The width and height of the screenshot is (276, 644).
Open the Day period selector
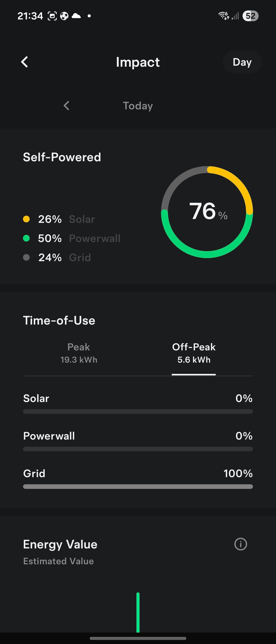(242, 62)
